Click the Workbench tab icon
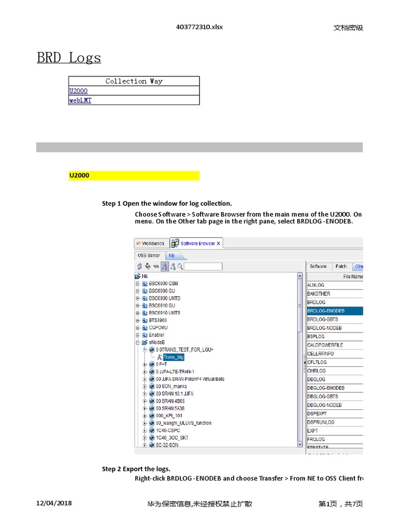This screenshot has height=532, width=399. click(x=138, y=243)
